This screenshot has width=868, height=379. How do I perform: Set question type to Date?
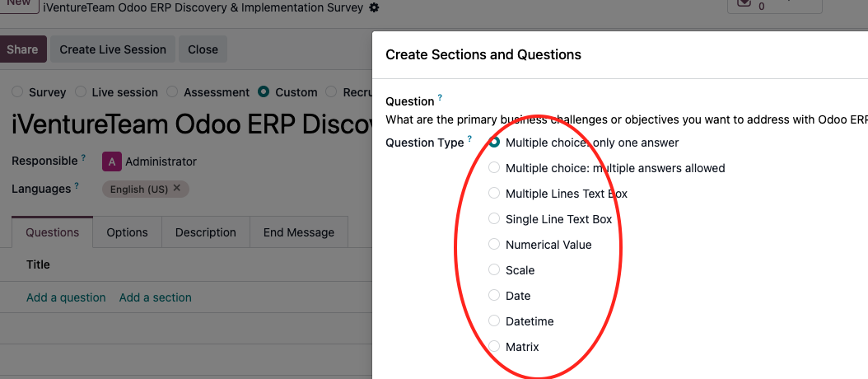point(494,295)
